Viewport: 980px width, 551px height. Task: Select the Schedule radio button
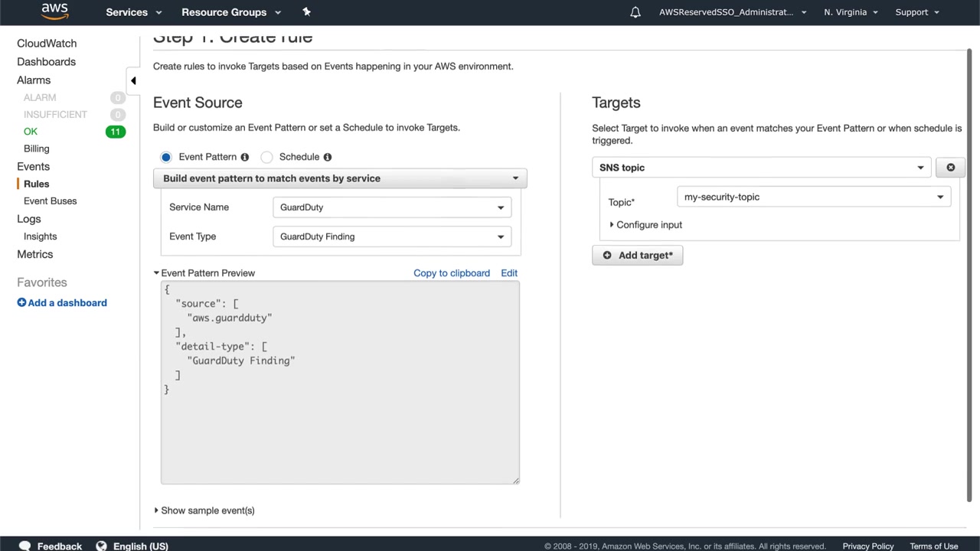pyautogui.click(x=266, y=157)
